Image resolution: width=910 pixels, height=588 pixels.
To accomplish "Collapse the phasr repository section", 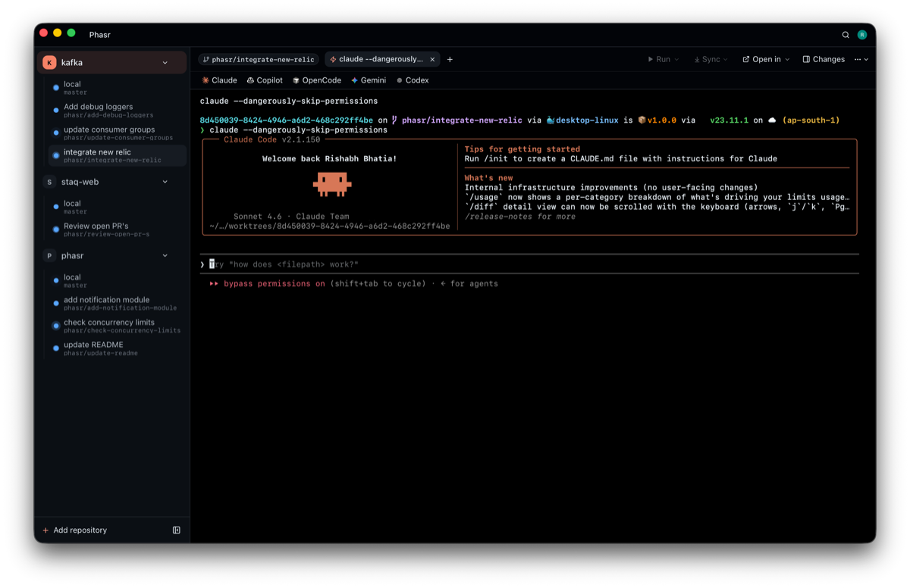I will (x=165, y=256).
